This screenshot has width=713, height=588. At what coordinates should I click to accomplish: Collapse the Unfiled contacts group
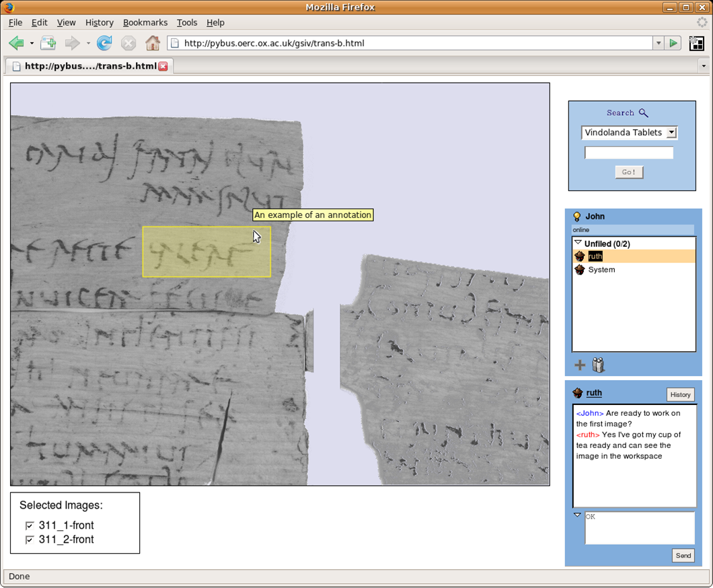click(x=577, y=244)
